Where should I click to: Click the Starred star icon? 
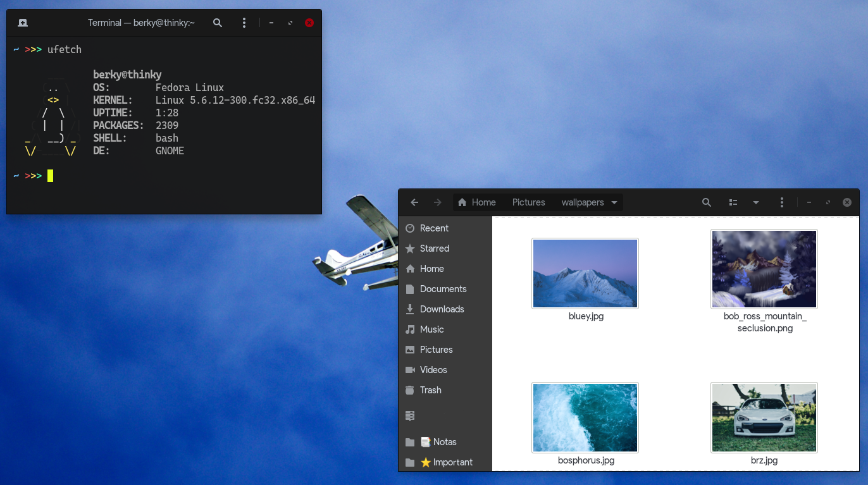click(410, 249)
